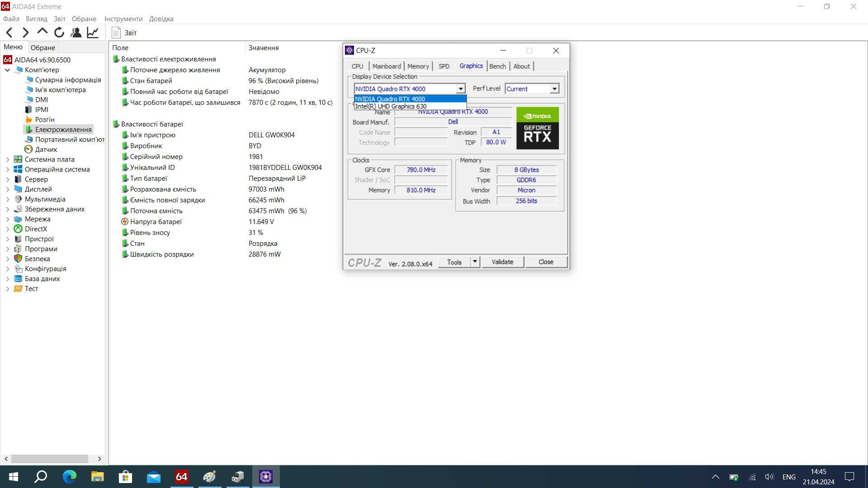This screenshot has height=488, width=868.
Task: Open Windows Start menu
Action: [13, 477]
